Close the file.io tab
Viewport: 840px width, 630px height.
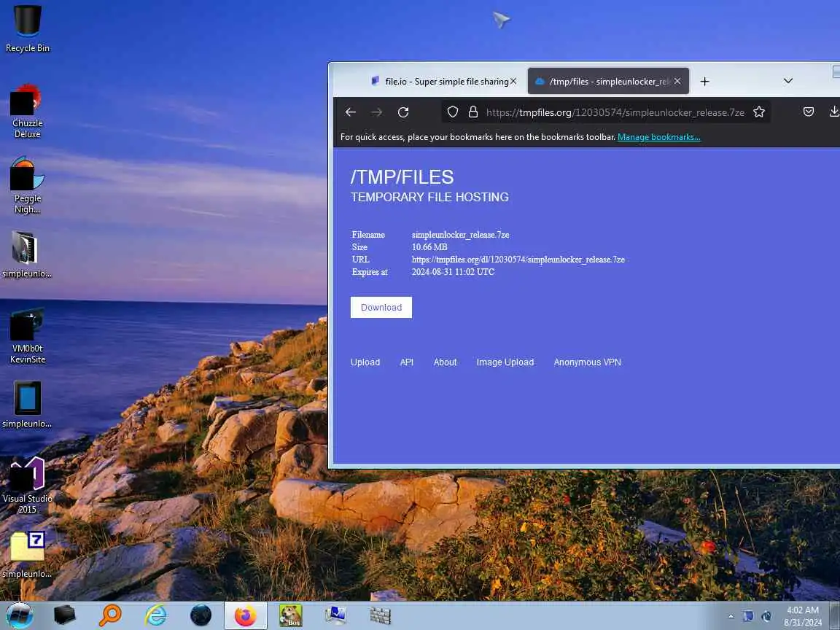point(513,82)
